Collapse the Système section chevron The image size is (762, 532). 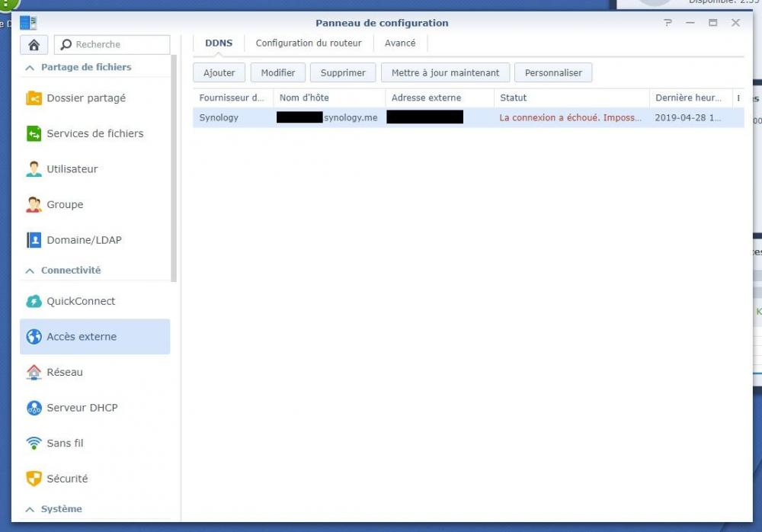tap(30, 509)
